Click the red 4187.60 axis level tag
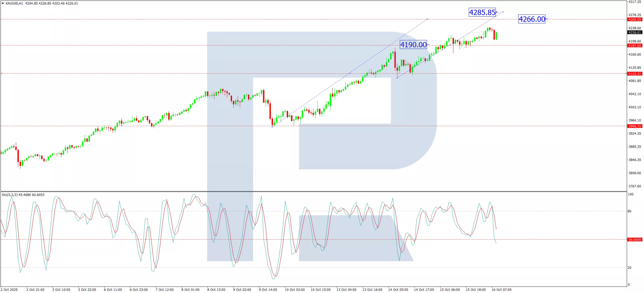Screen dimensions: 644x293 [x=635, y=46]
